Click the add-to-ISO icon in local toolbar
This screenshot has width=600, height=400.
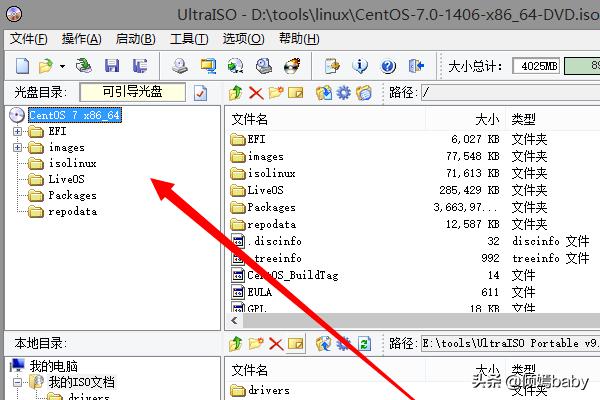point(324,344)
